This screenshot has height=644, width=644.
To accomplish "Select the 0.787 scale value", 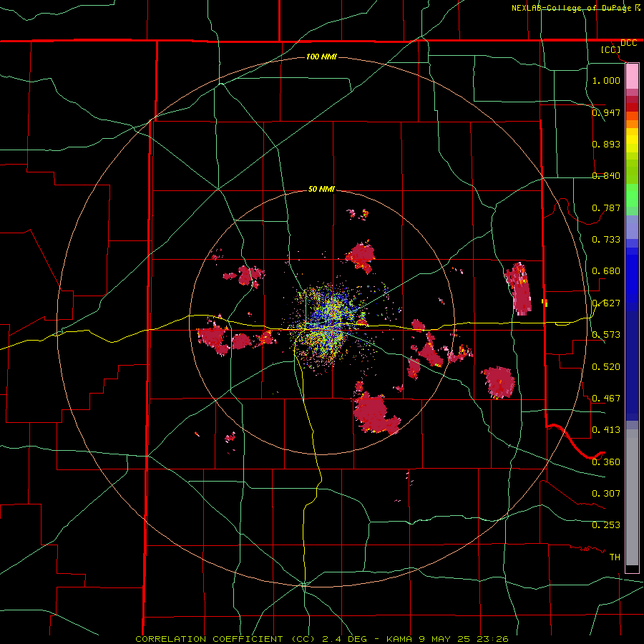I will click(x=606, y=208).
